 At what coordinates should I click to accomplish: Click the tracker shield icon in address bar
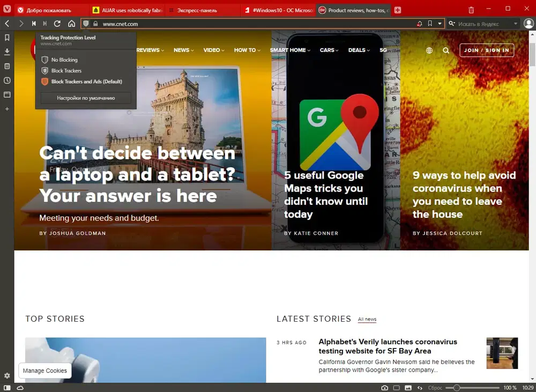point(86,24)
